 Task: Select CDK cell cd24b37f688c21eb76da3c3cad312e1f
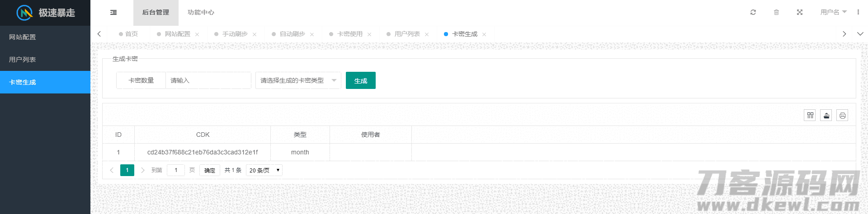[x=203, y=152]
